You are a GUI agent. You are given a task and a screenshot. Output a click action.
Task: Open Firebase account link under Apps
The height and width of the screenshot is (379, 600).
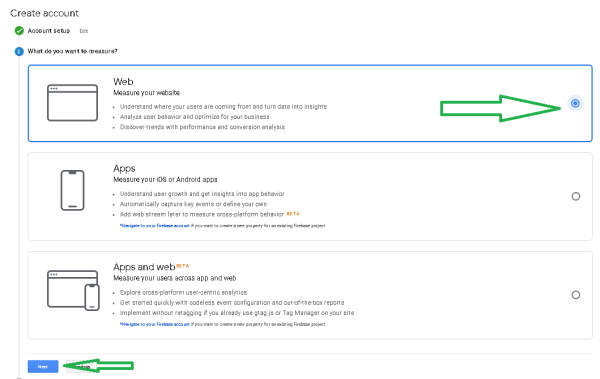click(155, 226)
